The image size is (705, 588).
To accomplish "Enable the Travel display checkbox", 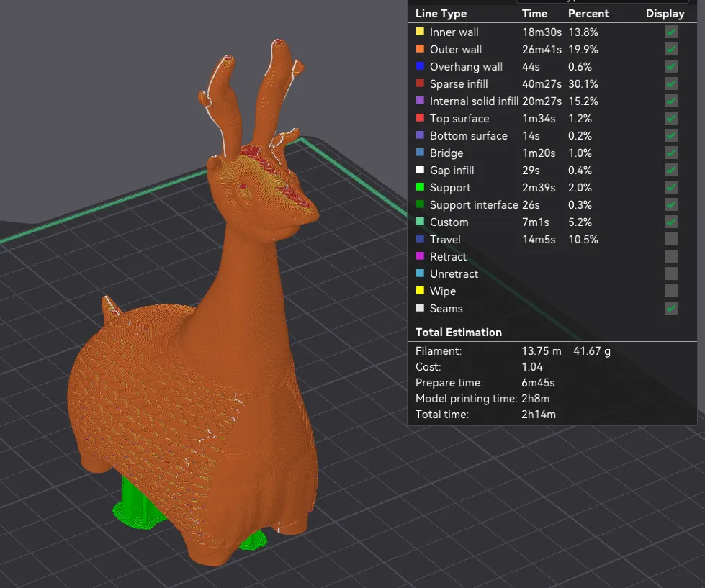I will (671, 239).
